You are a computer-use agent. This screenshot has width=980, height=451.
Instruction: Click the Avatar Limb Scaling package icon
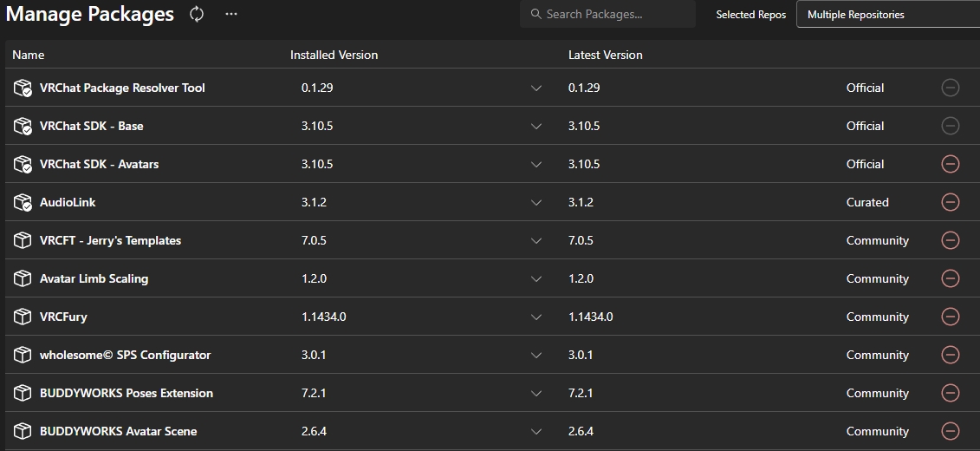[23, 279]
